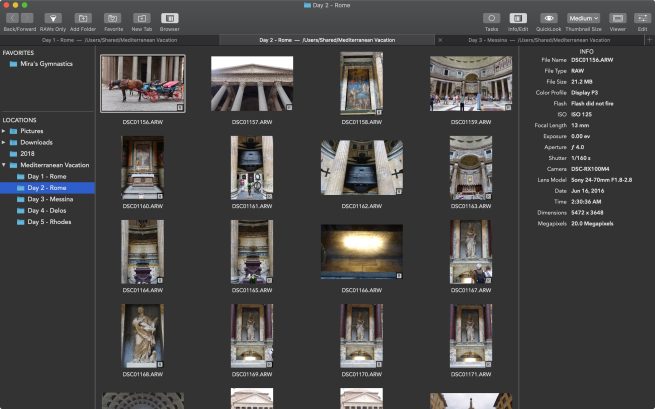The image size is (655, 409).
Task: Select thumbnail DSC01167.ARW
Action: [471, 252]
